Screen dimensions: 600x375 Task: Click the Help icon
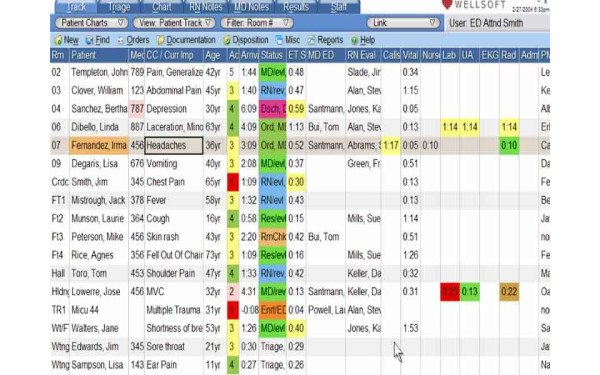pyautogui.click(x=354, y=40)
